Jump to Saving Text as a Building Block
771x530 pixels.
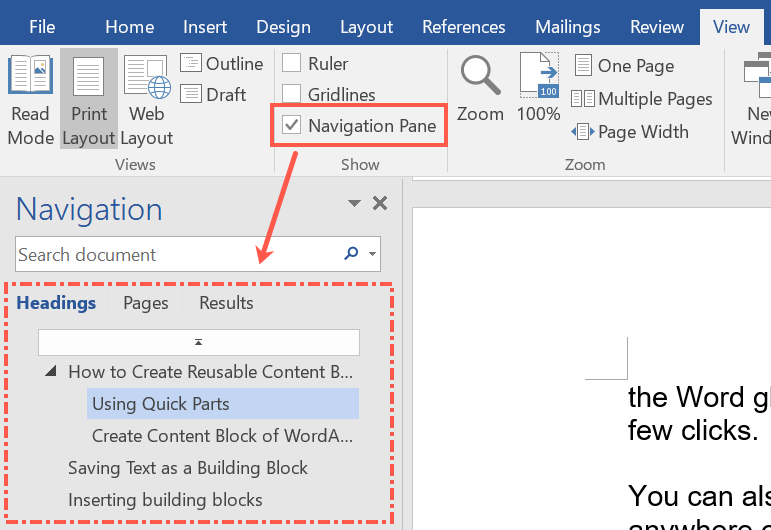tap(188, 468)
